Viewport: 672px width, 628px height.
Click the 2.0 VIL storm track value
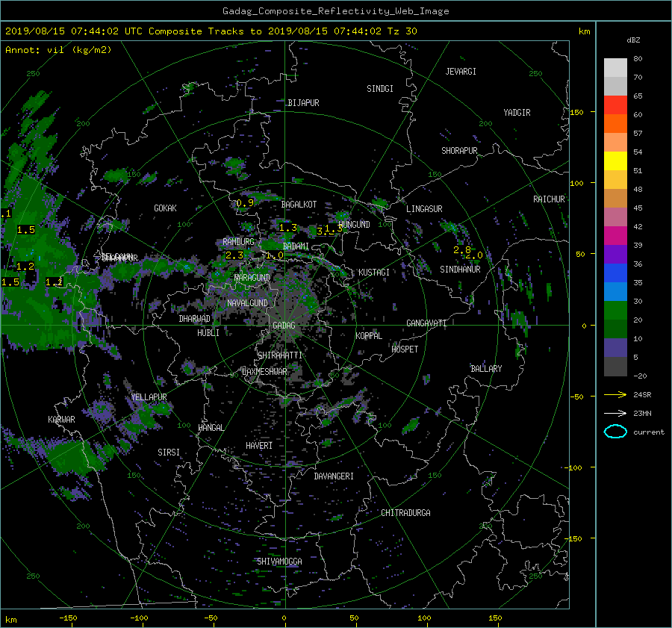474,255
